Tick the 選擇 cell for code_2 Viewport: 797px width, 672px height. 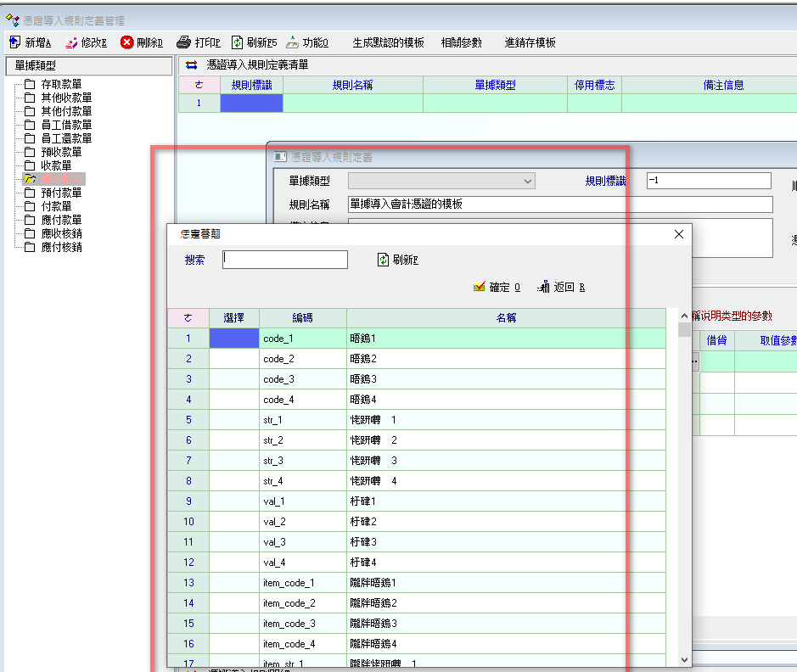click(233, 359)
